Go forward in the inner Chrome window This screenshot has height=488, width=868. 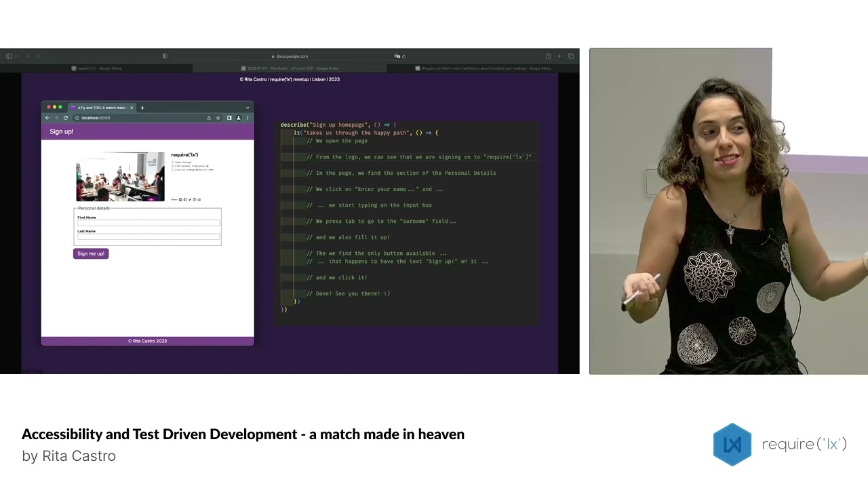point(56,118)
